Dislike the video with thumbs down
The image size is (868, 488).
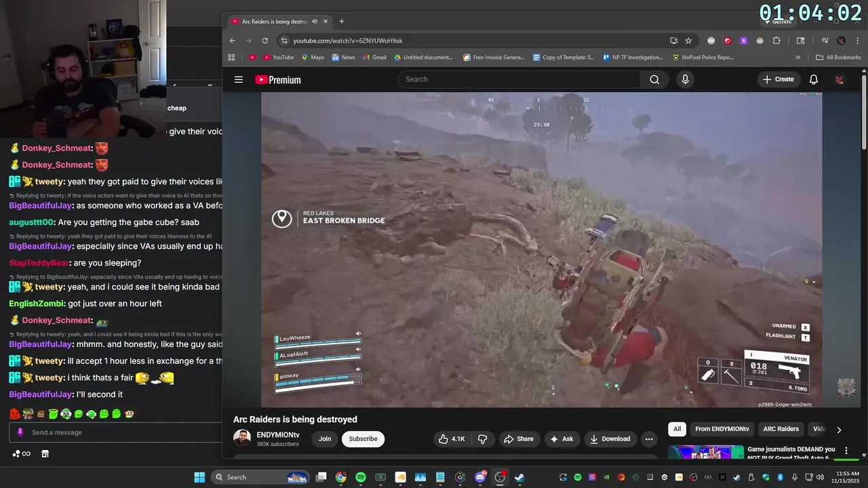483,439
